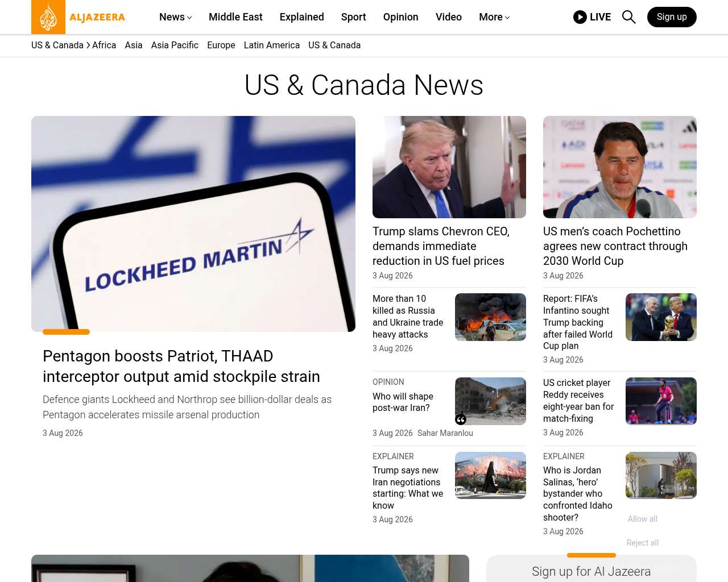The image size is (728, 582).
Task: Click the Jordan Salinas article thumbnail
Action: [x=661, y=476]
